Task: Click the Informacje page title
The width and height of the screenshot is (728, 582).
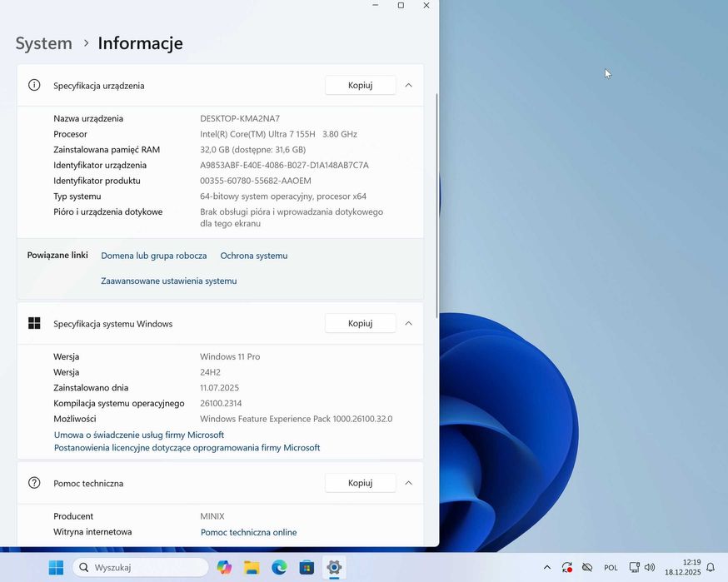Action: (x=140, y=43)
